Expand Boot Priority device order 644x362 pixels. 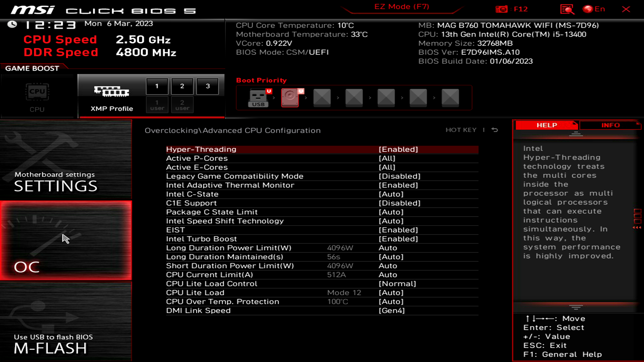[x=261, y=80]
